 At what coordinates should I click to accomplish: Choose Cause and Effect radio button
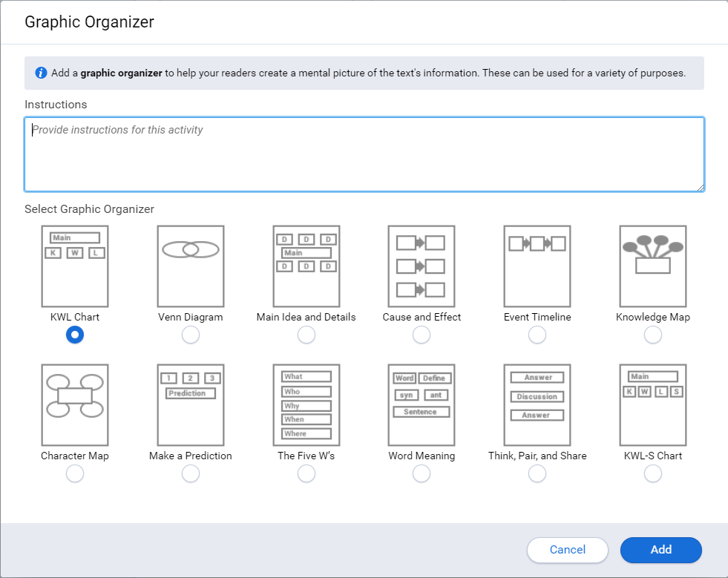coord(422,335)
